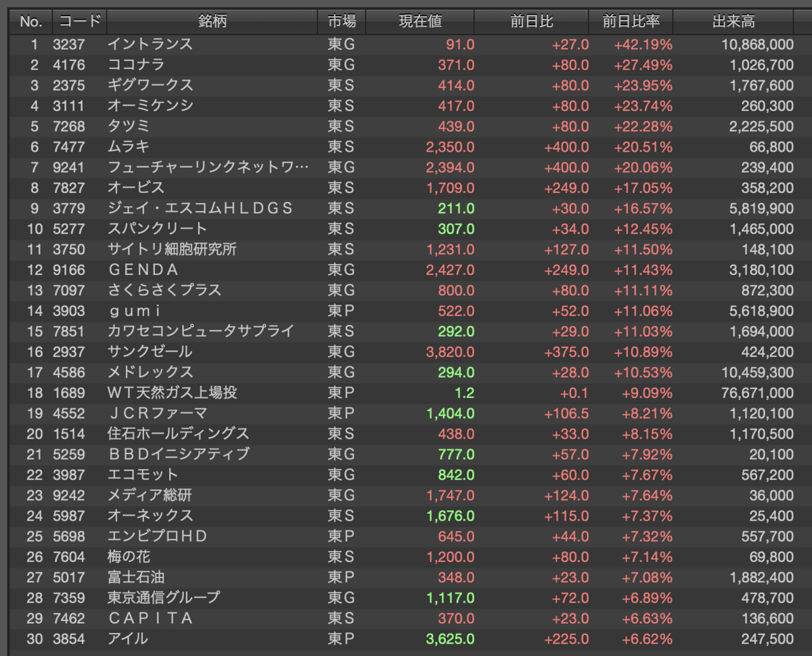This screenshot has height=656, width=812.
Task: Click the +106.5 change value
Action: point(566,413)
